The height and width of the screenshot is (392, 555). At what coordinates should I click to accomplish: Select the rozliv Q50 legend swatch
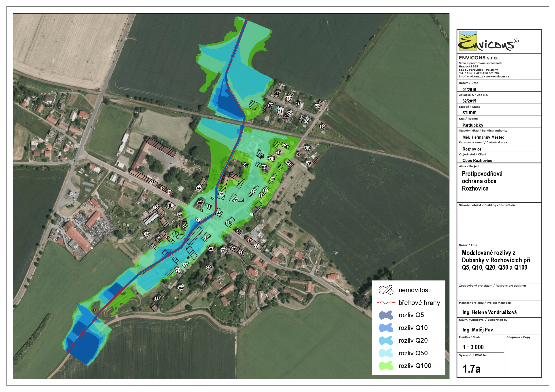pyautogui.click(x=386, y=353)
